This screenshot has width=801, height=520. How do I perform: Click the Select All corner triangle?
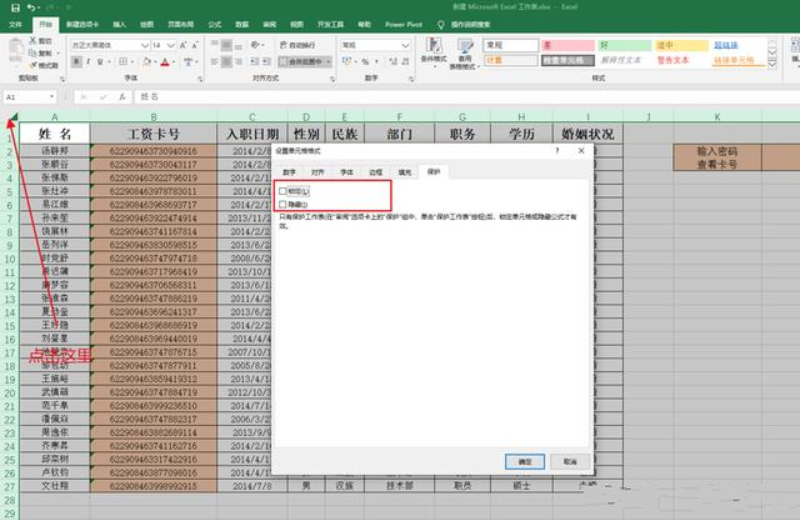(x=13, y=117)
